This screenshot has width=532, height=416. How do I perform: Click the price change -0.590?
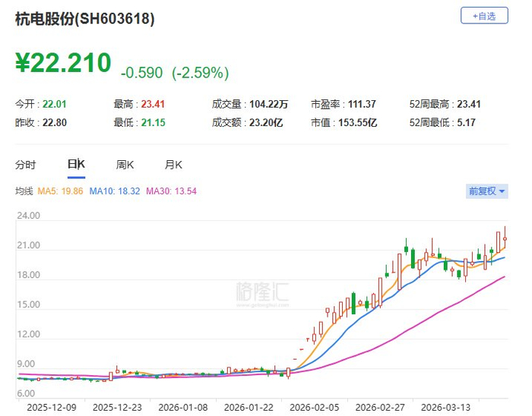tap(141, 73)
